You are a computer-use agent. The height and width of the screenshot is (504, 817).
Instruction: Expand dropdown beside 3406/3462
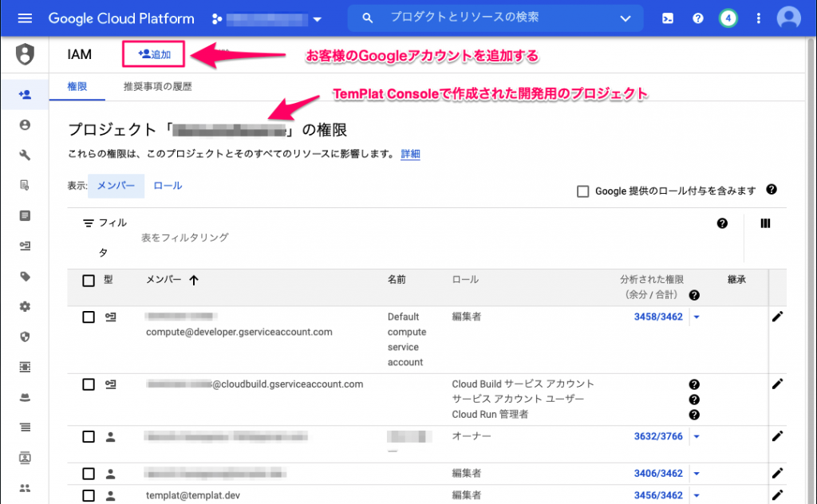[x=697, y=473]
